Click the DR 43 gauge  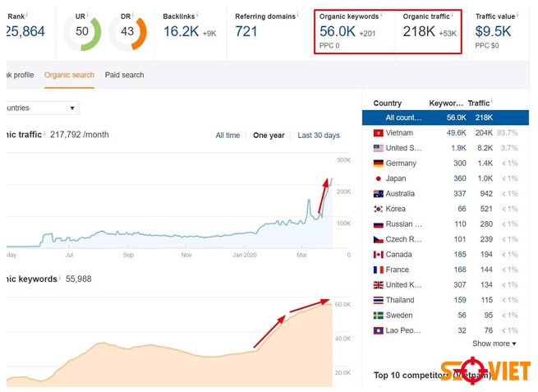[127, 31]
